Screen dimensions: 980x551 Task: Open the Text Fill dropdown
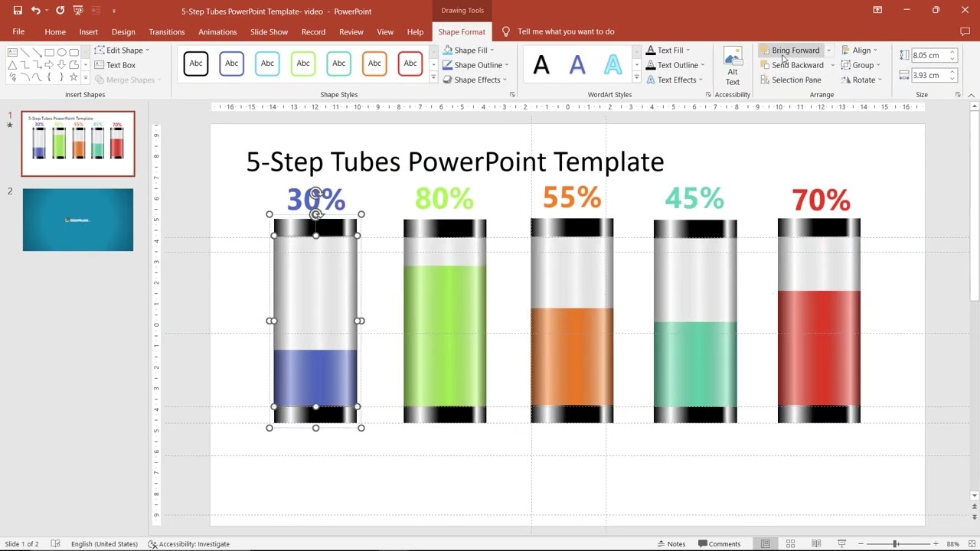click(x=668, y=51)
